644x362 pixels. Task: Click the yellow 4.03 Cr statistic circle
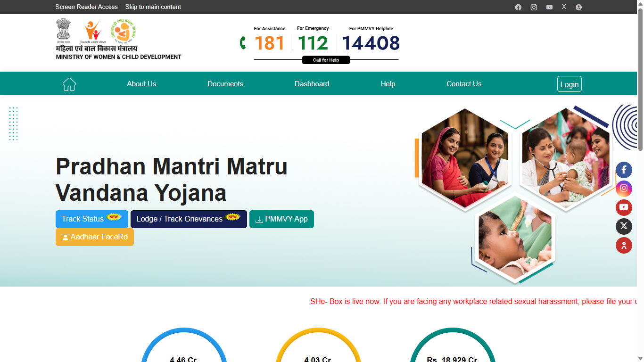[318, 345]
